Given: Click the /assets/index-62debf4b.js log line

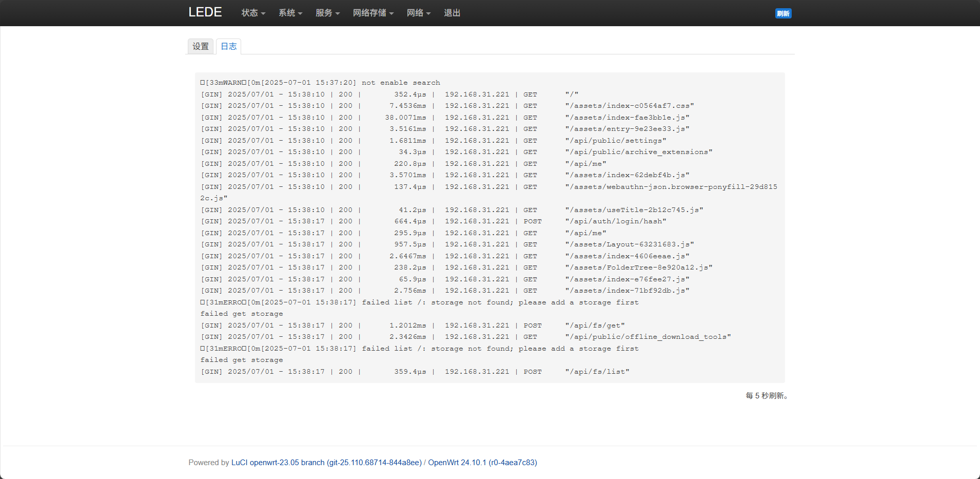Looking at the screenshot, I should point(445,175).
